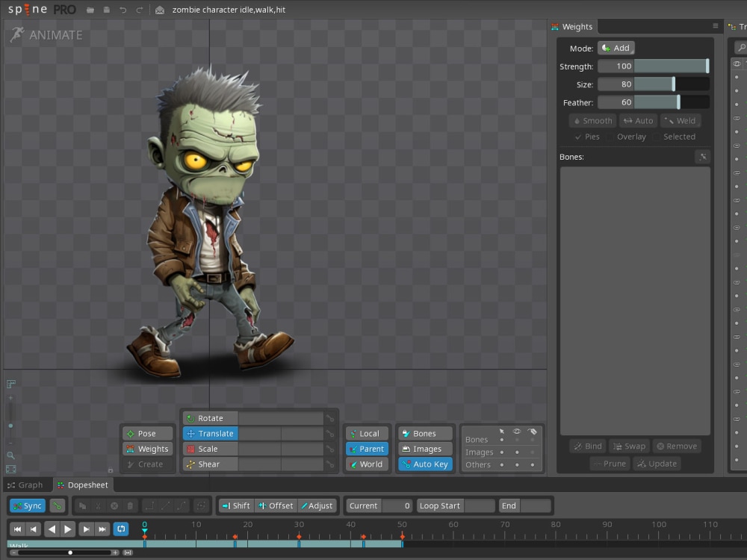Viewport: 747px width, 560px height.
Task: Key the Translate value
Action: 329,433
